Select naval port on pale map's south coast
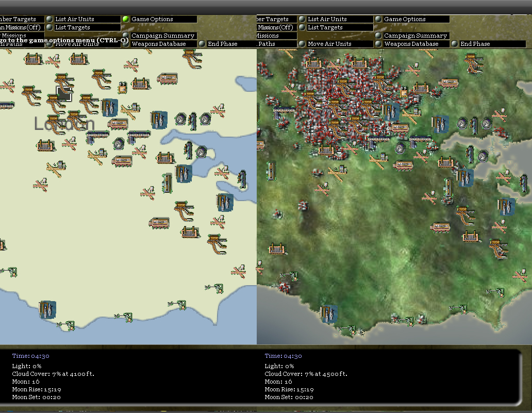This screenshot has height=413, width=532. tap(47, 309)
